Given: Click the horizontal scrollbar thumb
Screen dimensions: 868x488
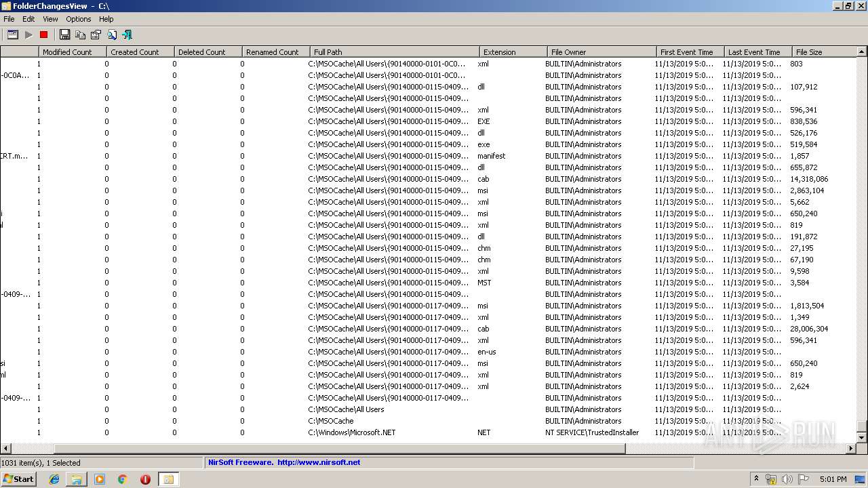Looking at the screenshot, I should (x=339, y=448).
